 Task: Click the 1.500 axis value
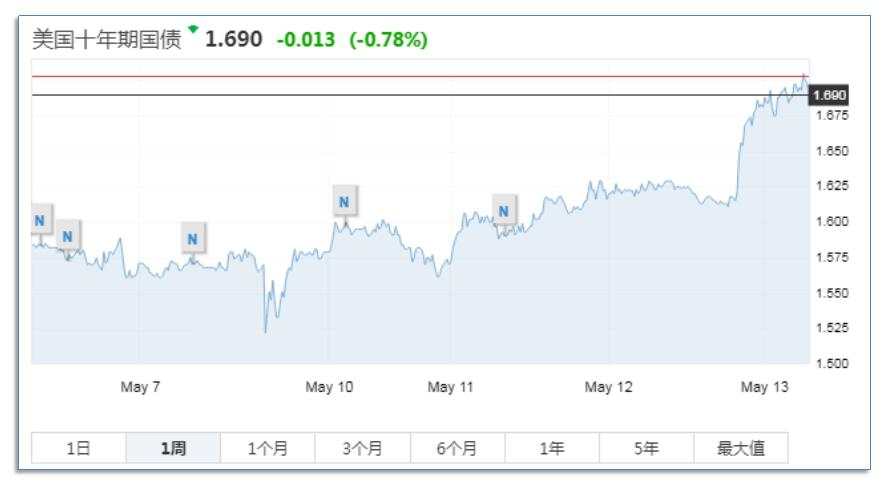click(x=832, y=364)
